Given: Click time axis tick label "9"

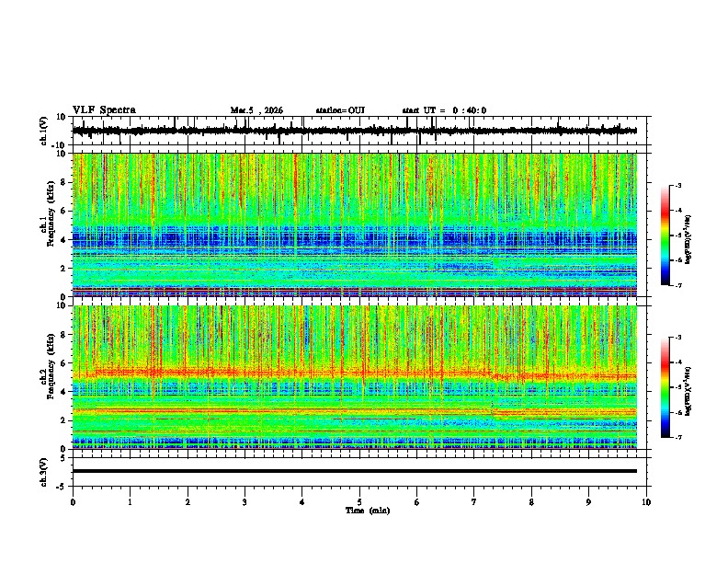Looking at the screenshot, I should [588, 502].
